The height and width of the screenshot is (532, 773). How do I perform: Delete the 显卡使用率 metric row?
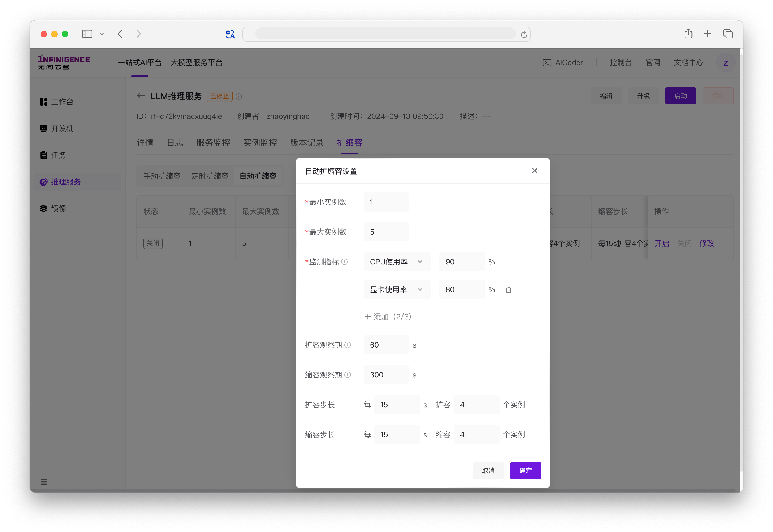point(508,290)
